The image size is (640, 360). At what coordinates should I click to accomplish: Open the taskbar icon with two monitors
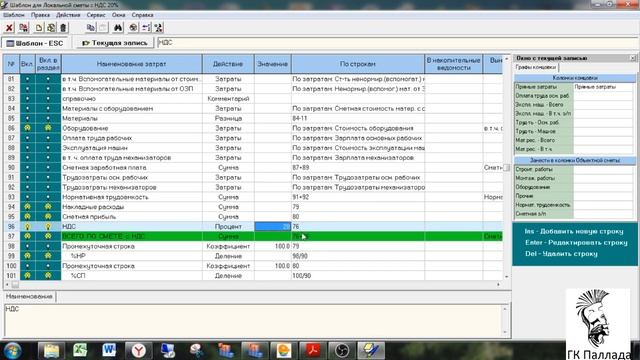(x=167, y=351)
